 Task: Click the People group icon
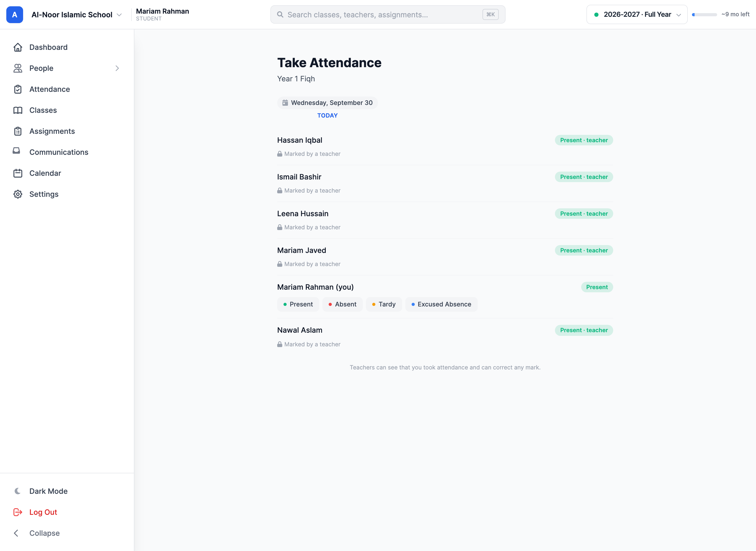(x=18, y=68)
